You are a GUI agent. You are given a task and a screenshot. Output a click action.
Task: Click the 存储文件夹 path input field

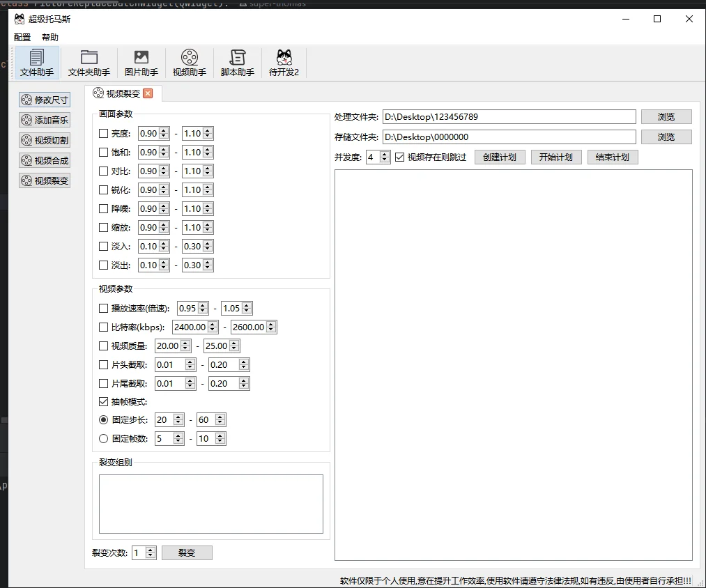pyautogui.click(x=509, y=137)
